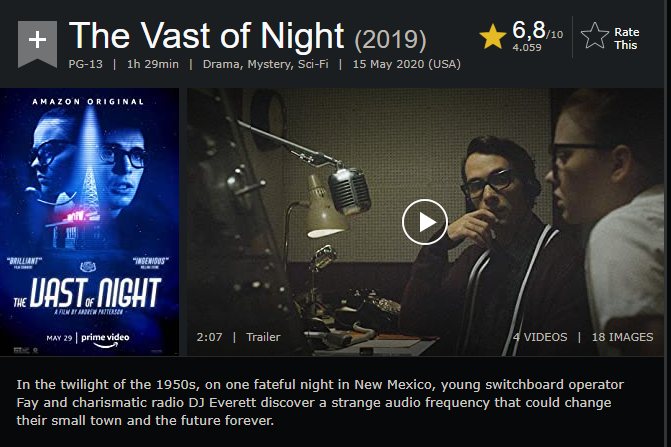Open the Mystery genre link
This screenshot has height=447, width=671.
[273, 64]
